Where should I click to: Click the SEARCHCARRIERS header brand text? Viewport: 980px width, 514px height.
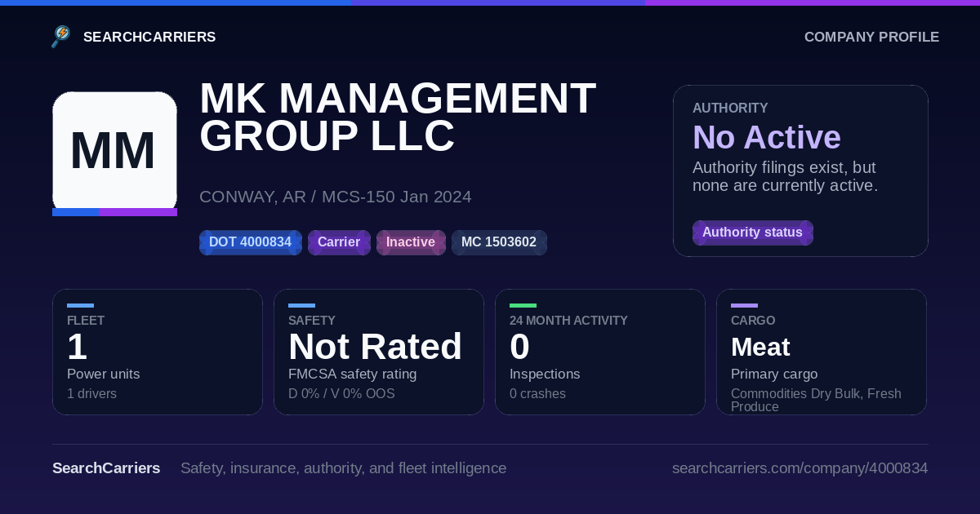149,37
